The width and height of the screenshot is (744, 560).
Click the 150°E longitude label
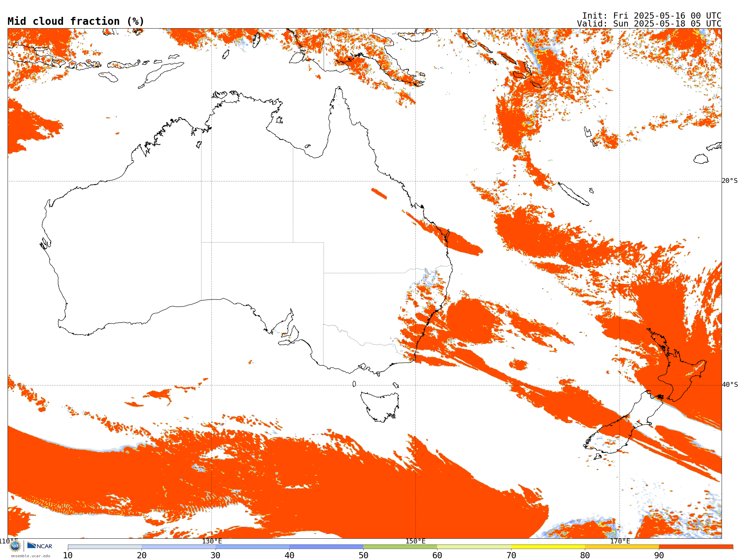tap(415, 541)
